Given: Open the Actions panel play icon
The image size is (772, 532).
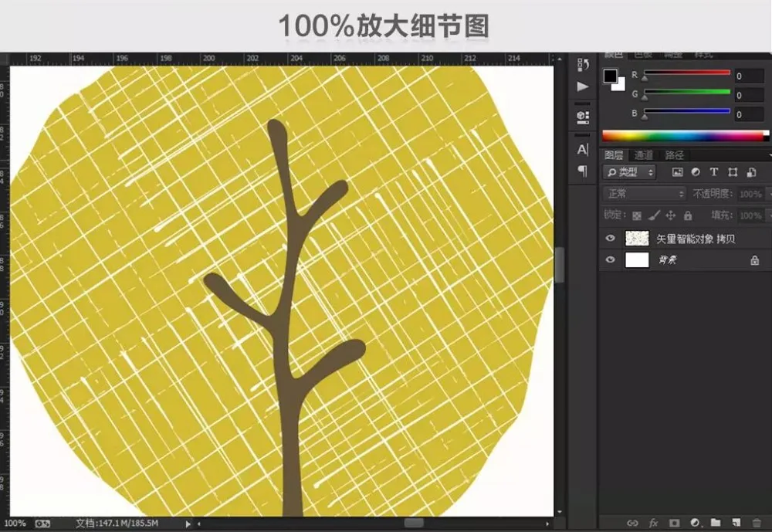Looking at the screenshot, I should pyautogui.click(x=583, y=86).
